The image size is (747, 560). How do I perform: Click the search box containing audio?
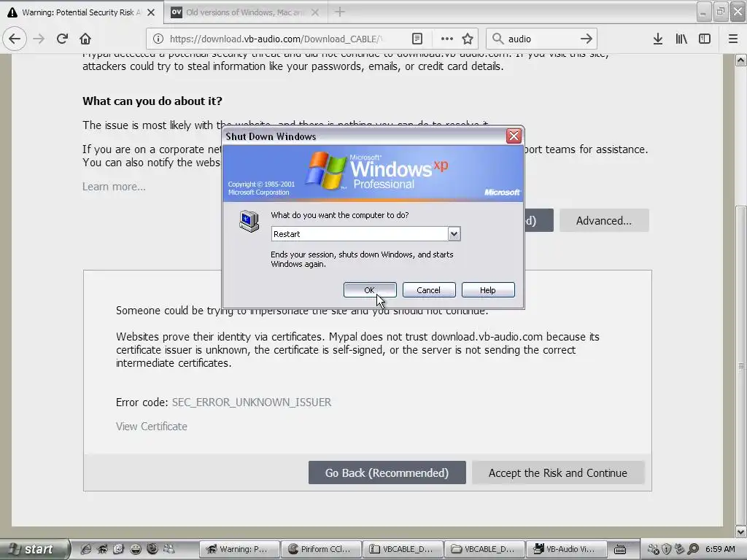[x=542, y=39]
